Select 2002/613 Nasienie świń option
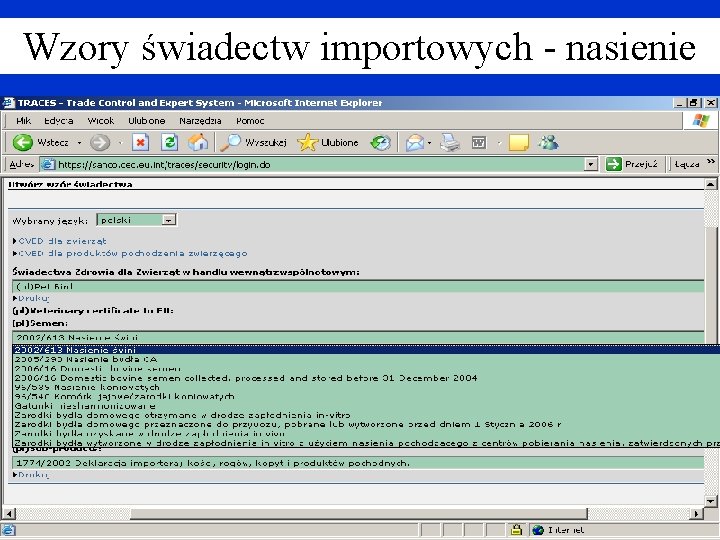720x540 pixels. click(x=366, y=349)
